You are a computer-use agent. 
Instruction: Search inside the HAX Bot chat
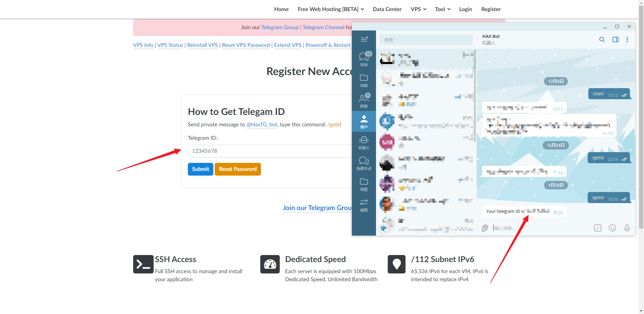(x=602, y=40)
